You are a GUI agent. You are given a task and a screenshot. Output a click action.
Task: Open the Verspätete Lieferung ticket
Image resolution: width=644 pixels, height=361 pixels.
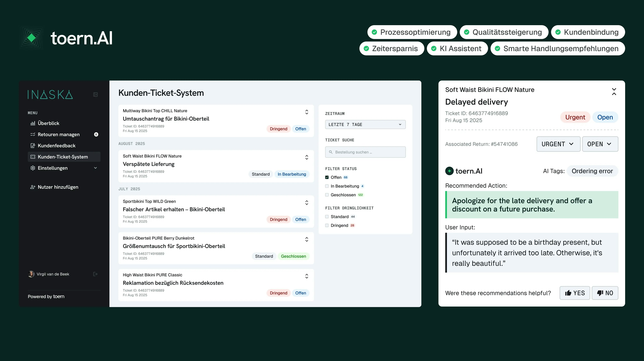(148, 164)
